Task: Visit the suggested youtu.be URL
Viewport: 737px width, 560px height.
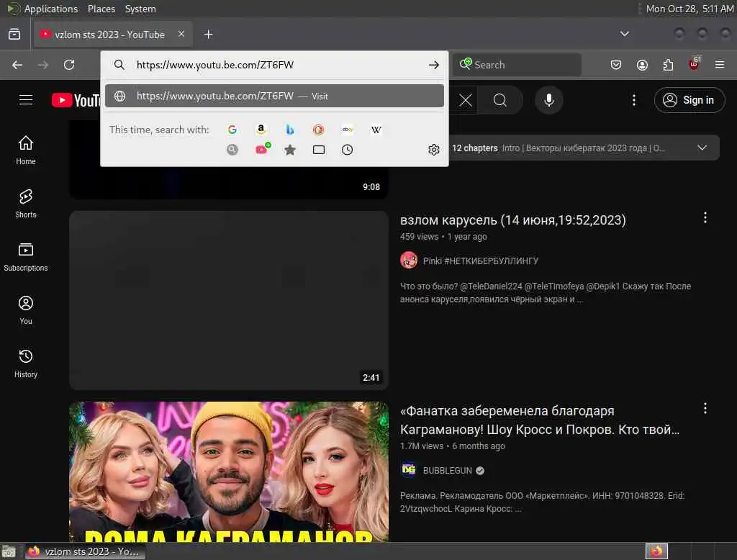Action: 274,96
